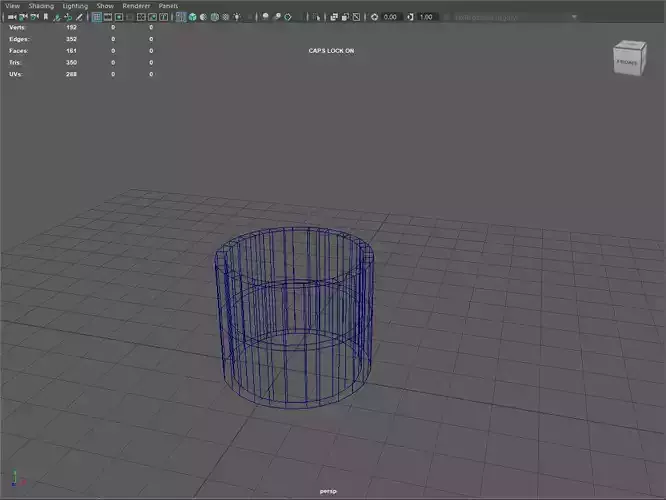Click the Gamma reset icon
This screenshot has height=500, width=666.
(410, 17)
